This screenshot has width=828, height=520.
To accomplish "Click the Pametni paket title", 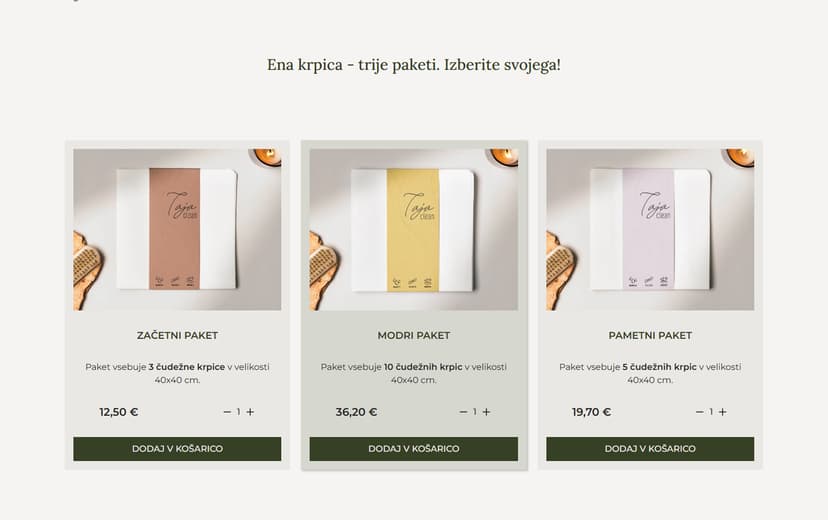I will click(x=650, y=335).
